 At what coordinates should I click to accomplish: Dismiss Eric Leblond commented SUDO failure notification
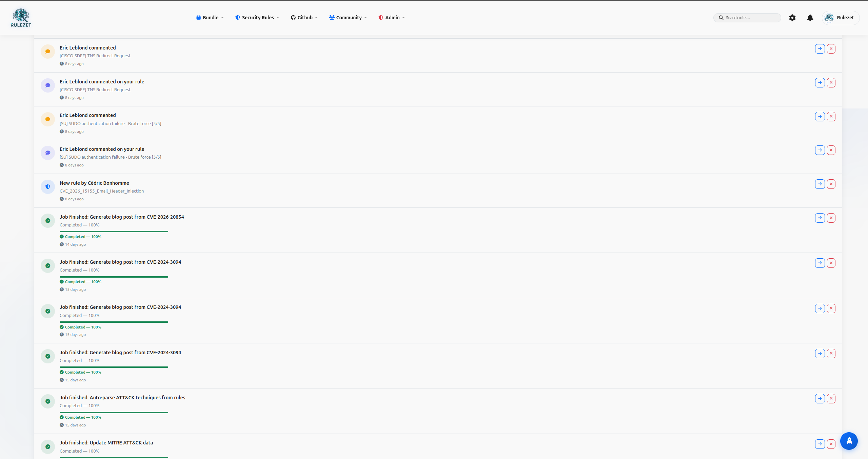click(831, 117)
